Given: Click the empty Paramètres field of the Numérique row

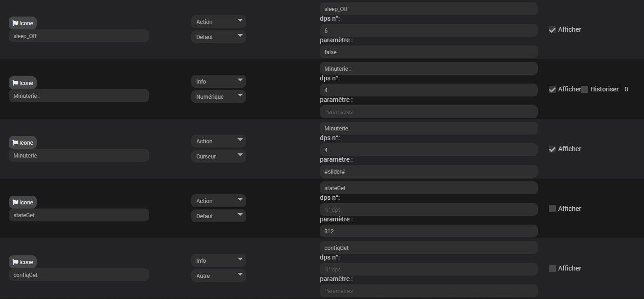Looking at the screenshot, I should pyautogui.click(x=429, y=112).
